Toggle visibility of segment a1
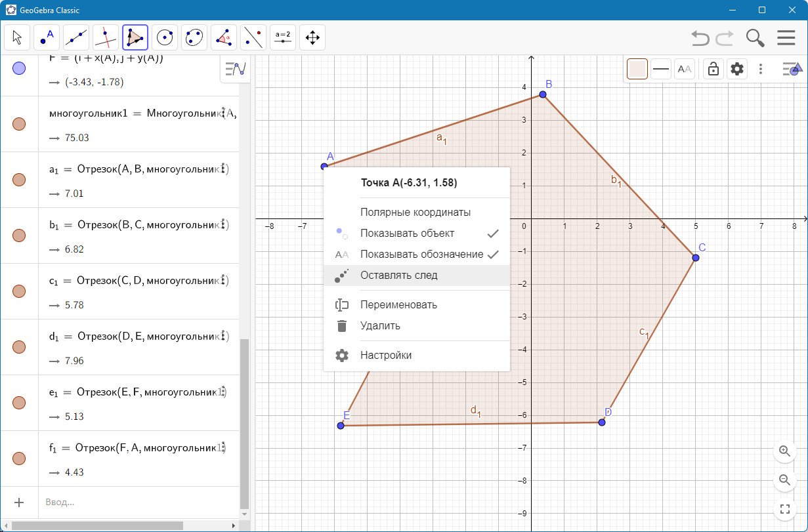This screenshot has width=808, height=532. coord(19,180)
